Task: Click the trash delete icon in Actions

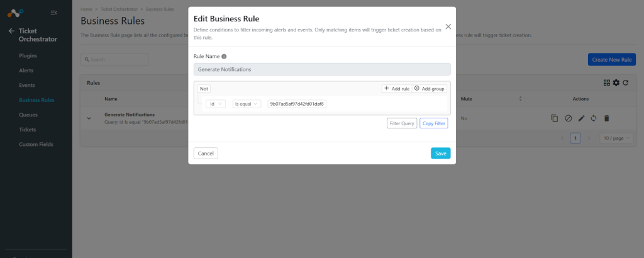Action: pos(607,118)
